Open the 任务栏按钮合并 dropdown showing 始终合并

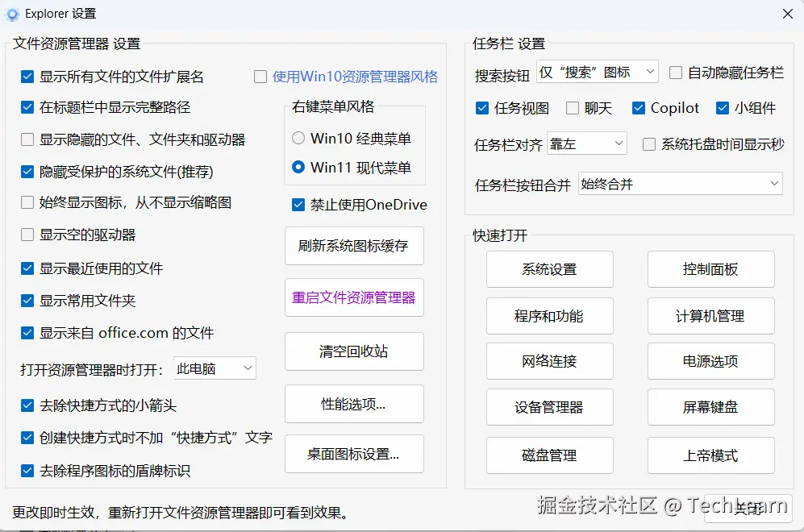(x=681, y=184)
